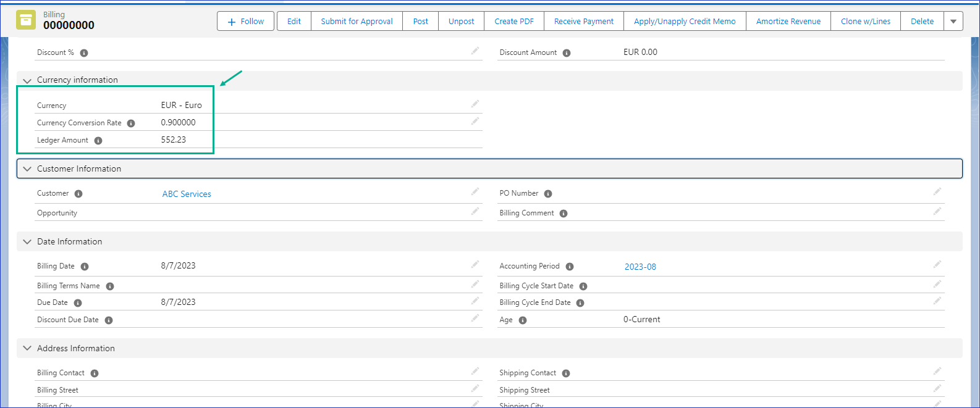Viewport: 980px width, 408px height.
Task: Click info icon next to Discount Amount
Action: pos(567,53)
